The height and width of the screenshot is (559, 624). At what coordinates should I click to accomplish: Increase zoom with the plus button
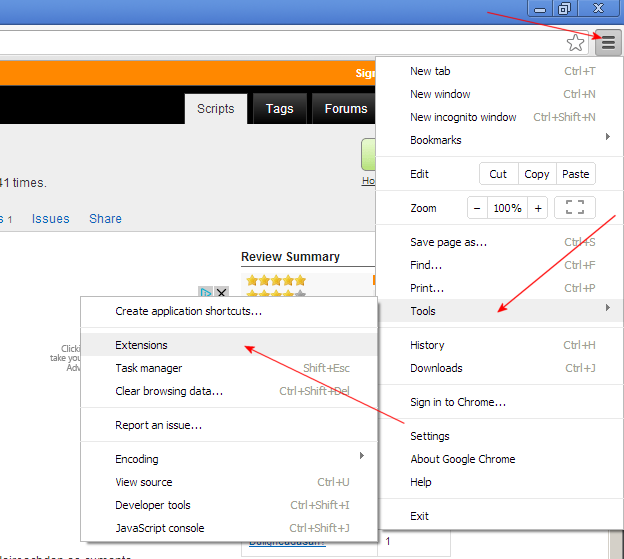click(x=539, y=208)
